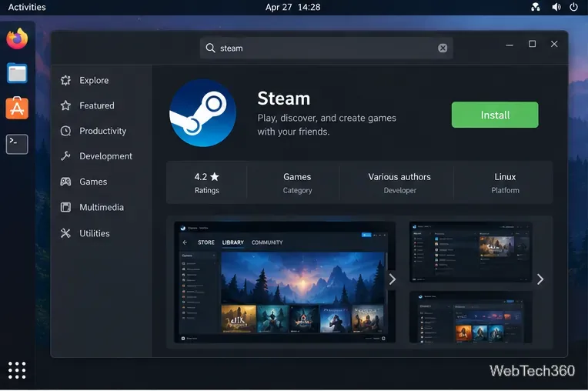View the Utilities category
Viewport: 588px width, 391px height.
(95, 233)
